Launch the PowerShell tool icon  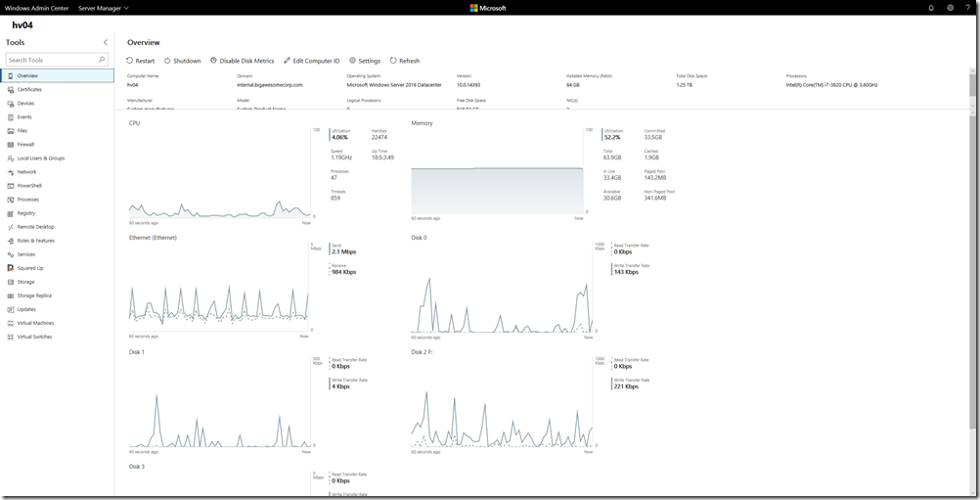click(11, 186)
